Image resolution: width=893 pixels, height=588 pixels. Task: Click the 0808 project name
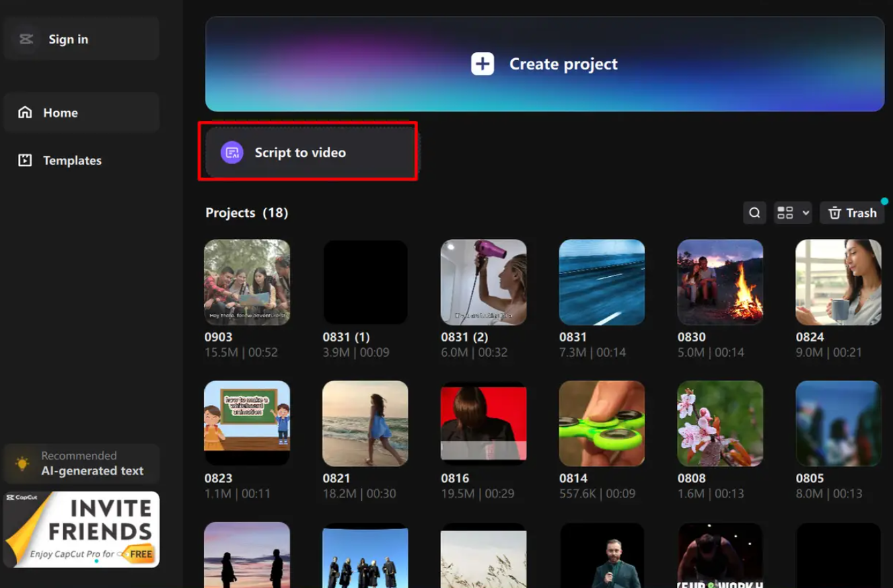point(692,478)
